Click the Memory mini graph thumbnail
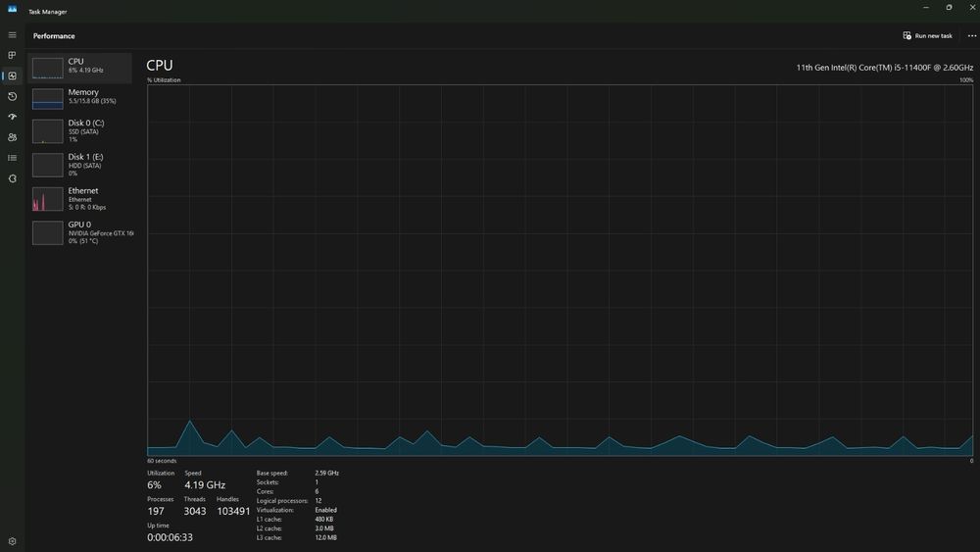 [x=47, y=99]
